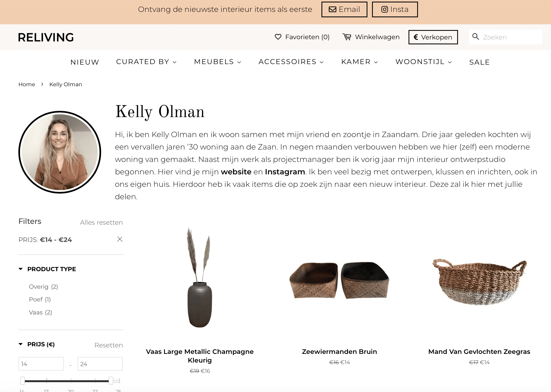551x392 pixels.
Task: Filter by product type Poef
Action: [x=40, y=299]
